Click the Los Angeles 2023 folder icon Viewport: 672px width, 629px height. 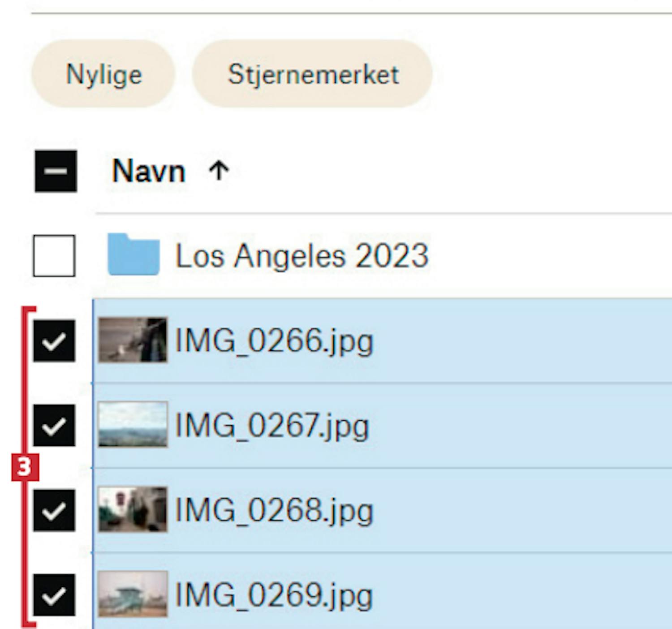tap(134, 254)
